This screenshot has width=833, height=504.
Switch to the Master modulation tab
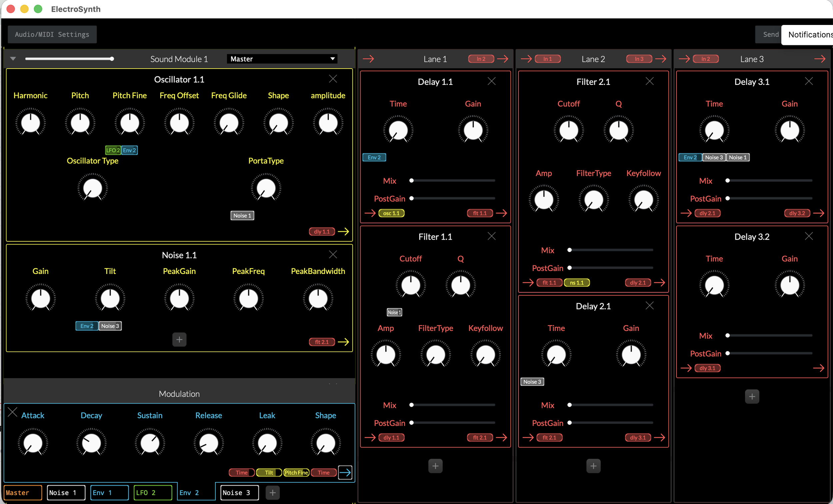tap(23, 492)
